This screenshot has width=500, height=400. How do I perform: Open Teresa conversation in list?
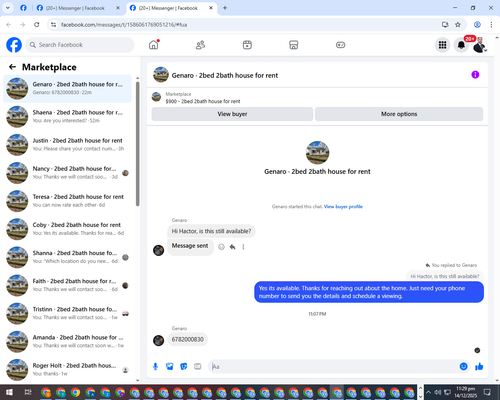tap(67, 201)
